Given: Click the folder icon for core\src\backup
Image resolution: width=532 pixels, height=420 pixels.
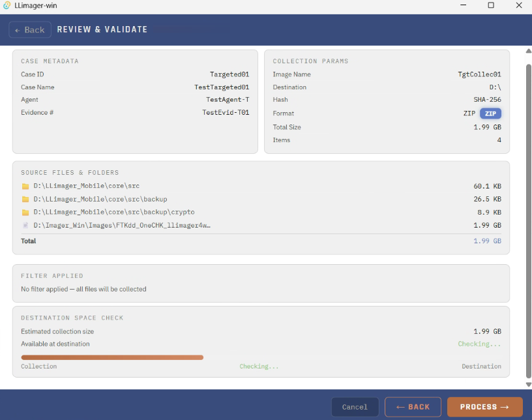Looking at the screenshot, I should click(x=25, y=200).
